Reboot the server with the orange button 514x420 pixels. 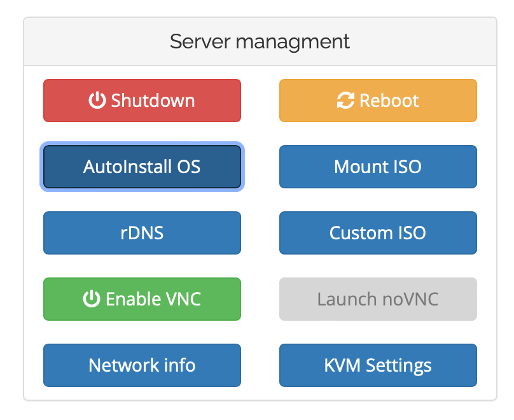tap(378, 101)
